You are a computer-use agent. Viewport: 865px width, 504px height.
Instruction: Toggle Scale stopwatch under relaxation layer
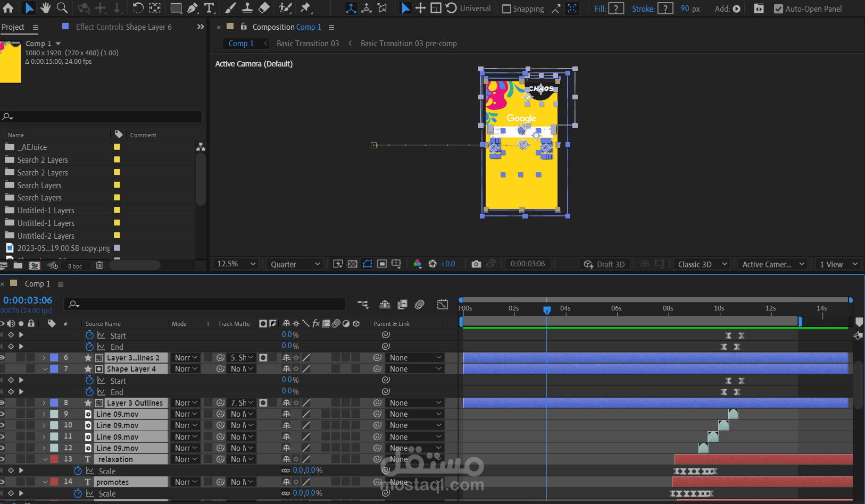(78, 471)
